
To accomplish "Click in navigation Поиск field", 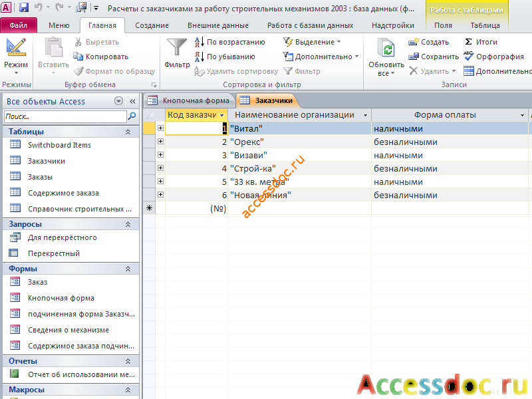I will (65, 116).
